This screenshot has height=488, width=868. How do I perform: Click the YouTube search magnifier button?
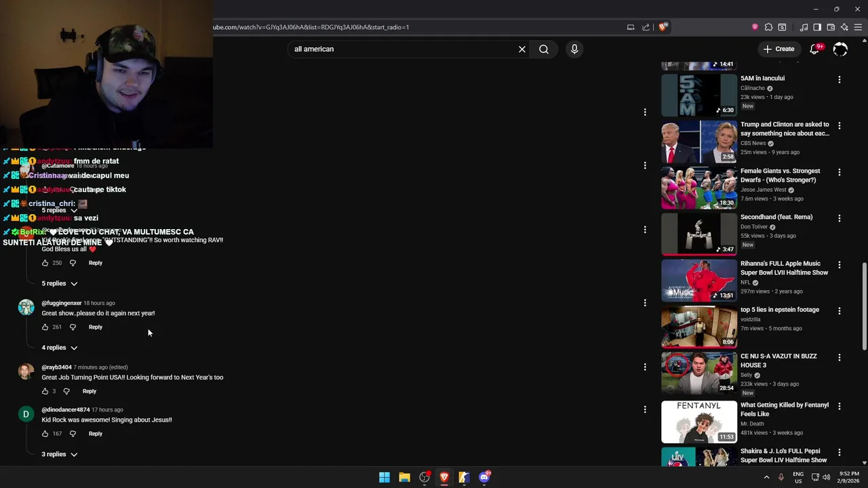(x=544, y=49)
